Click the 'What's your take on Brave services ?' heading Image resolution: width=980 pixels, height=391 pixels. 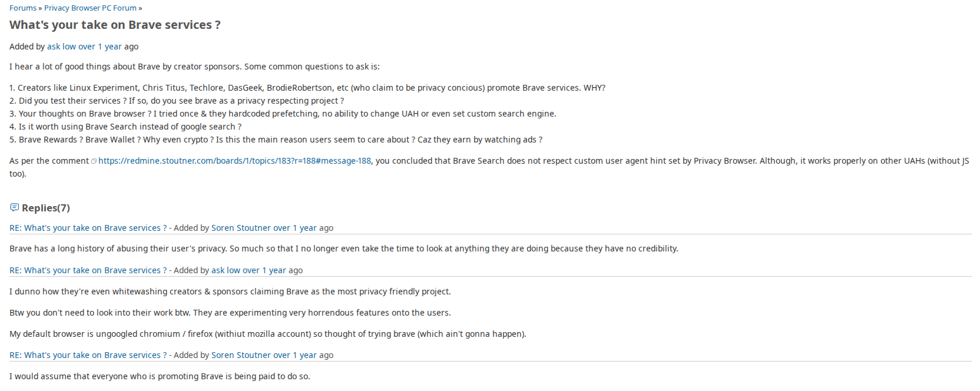point(115,25)
